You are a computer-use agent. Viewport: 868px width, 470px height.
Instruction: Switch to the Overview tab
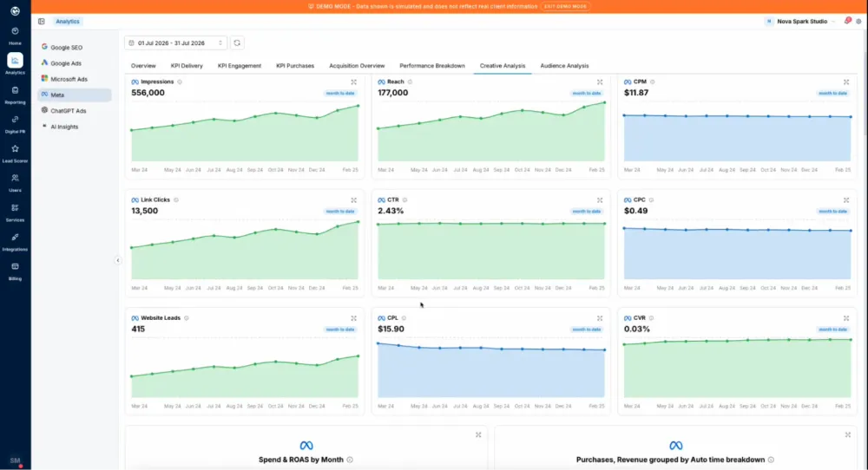(x=143, y=66)
